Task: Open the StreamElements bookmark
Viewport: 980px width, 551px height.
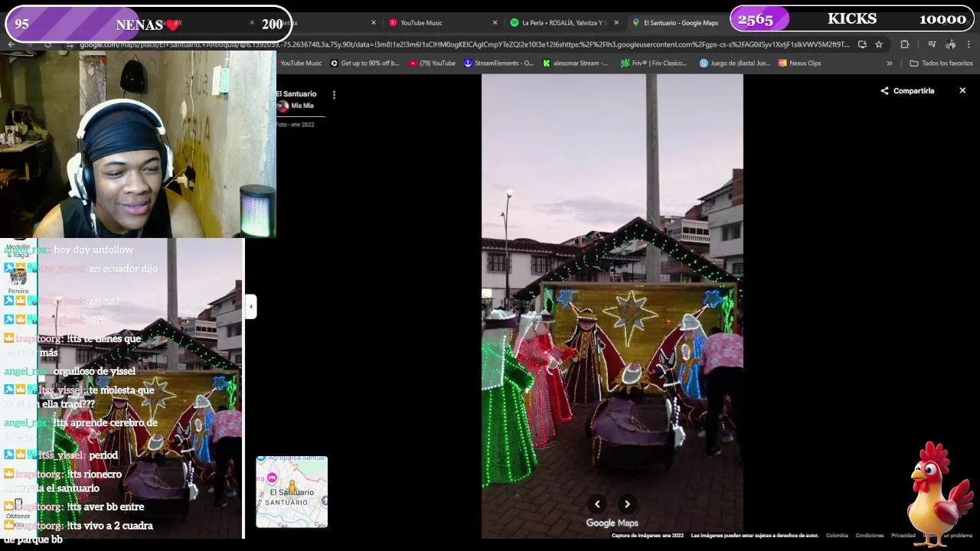Action: click(x=498, y=63)
